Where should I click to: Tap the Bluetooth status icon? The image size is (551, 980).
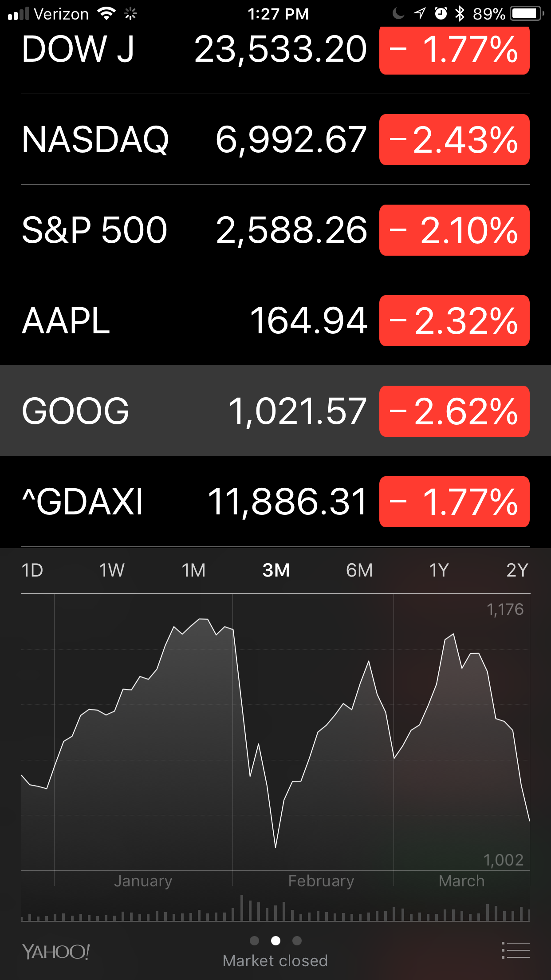point(460,14)
